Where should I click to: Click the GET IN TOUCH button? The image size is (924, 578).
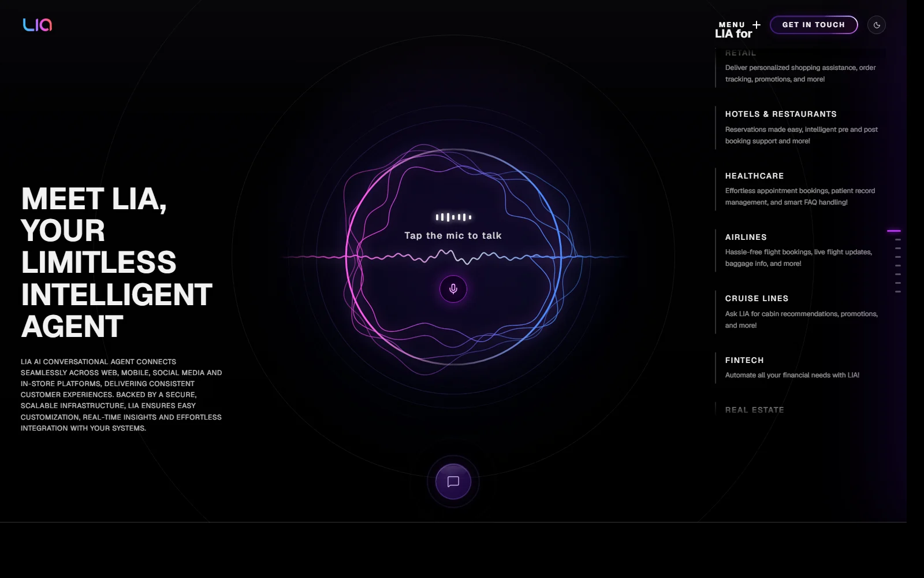[814, 25]
